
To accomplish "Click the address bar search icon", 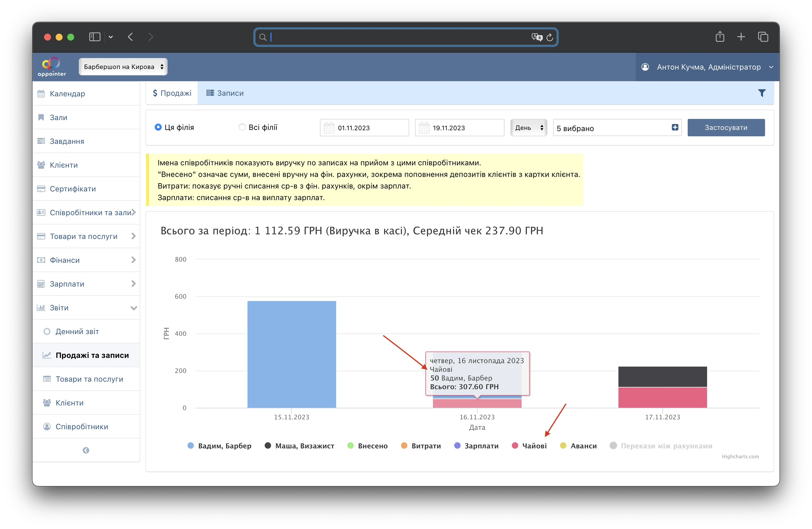I will tap(263, 37).
